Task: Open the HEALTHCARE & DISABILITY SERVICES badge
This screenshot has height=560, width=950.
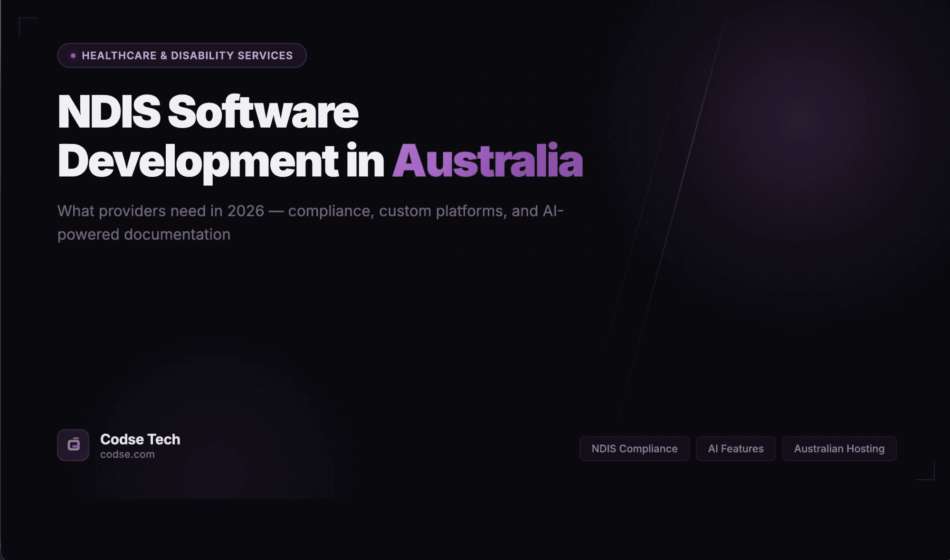Action: click(x=182, y=55)
